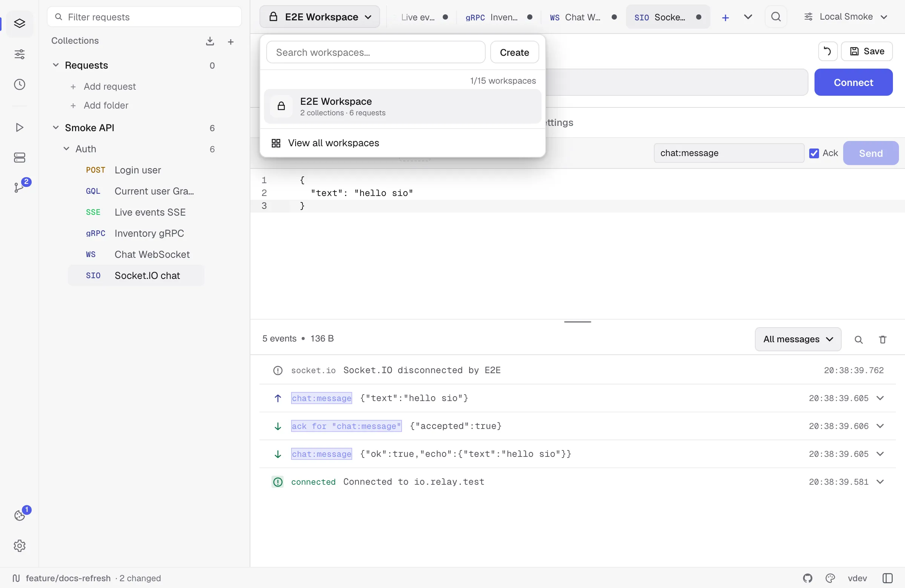Click the Filter requests input field
Screen dimensions: 905x588
[x=144, y=17]
